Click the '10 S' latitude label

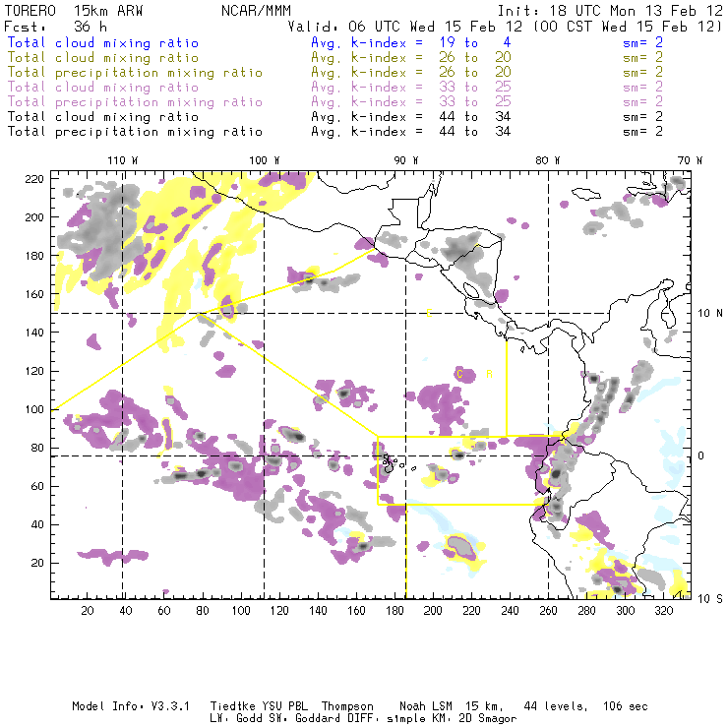coord(710,599)
